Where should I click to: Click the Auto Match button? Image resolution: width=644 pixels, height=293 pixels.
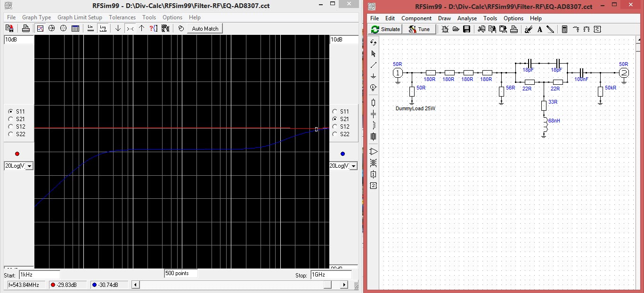pos(205,29)
